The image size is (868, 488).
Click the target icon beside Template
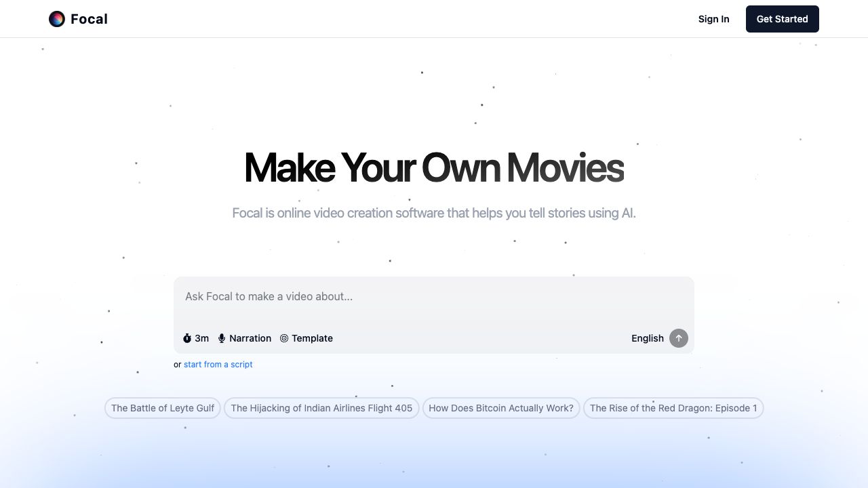pyautogui.click(x=284, y=338)
